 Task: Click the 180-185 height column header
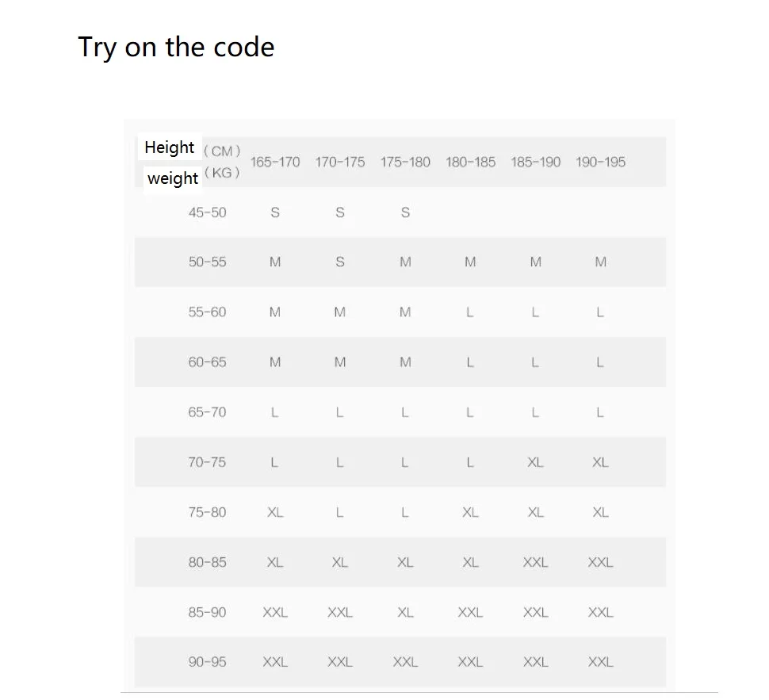coord(470,162)
